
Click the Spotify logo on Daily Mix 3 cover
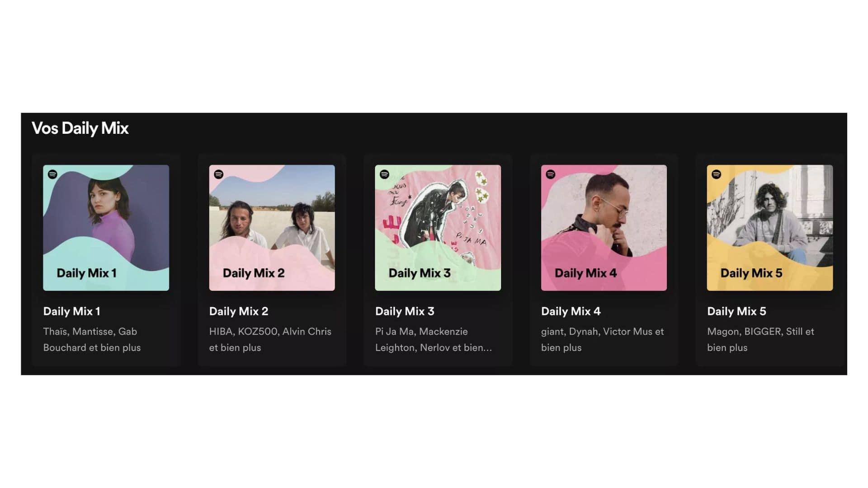[x=385, y=174]
